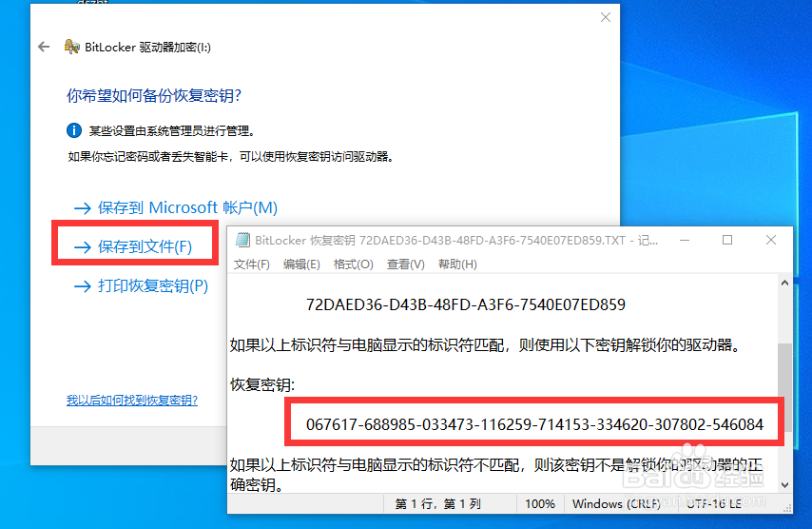
Task: Click the Notepad window title bar text
Action: (x=456, y=240)
